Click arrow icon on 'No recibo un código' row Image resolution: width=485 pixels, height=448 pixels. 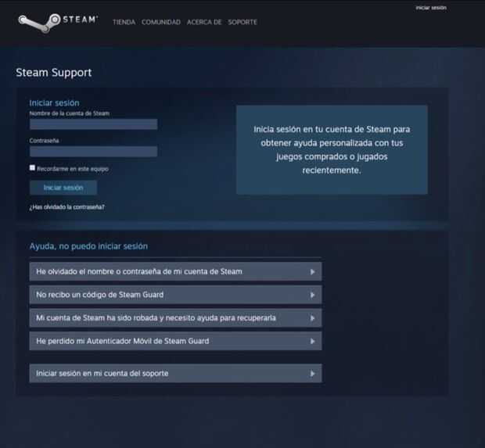(x=312, y=295)
